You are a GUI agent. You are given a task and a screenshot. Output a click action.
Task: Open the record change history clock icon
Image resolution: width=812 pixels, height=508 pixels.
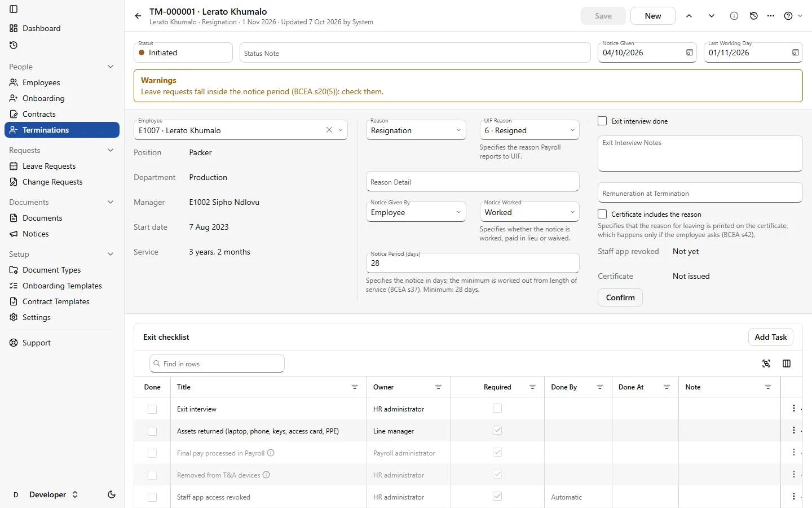tap(754, 16)
